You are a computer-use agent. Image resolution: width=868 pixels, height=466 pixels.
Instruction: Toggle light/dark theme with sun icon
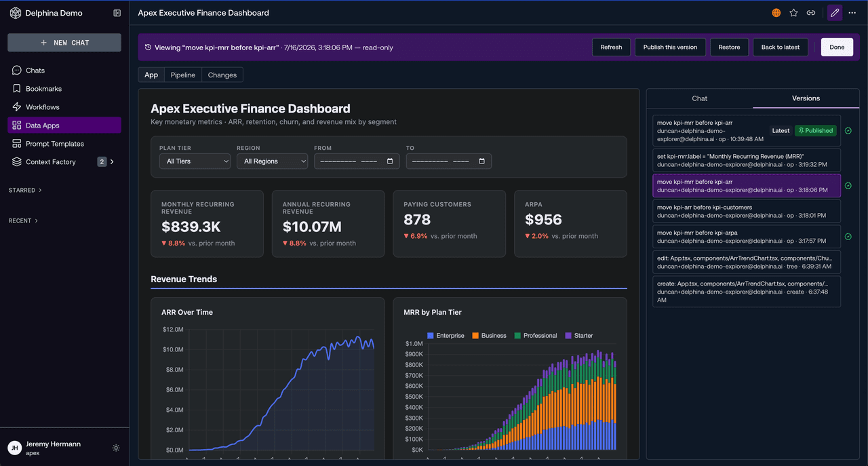click(x=116, y=448)
